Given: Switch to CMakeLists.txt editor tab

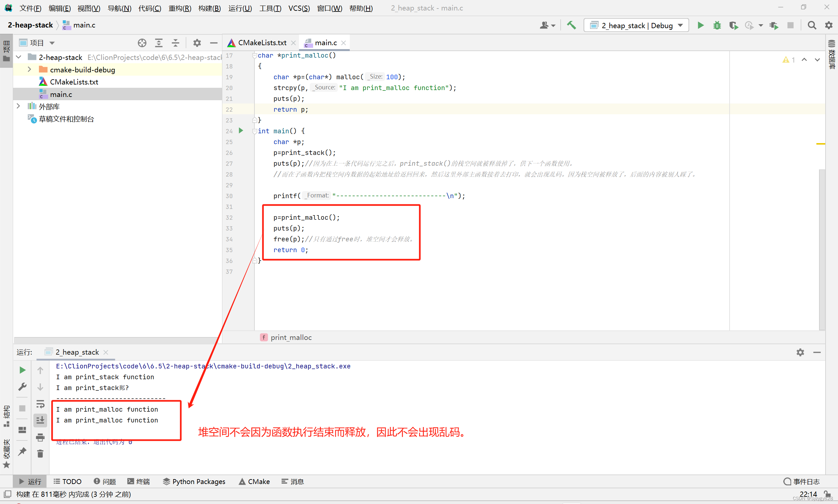Looking at the screenshot, I should 261,43.
